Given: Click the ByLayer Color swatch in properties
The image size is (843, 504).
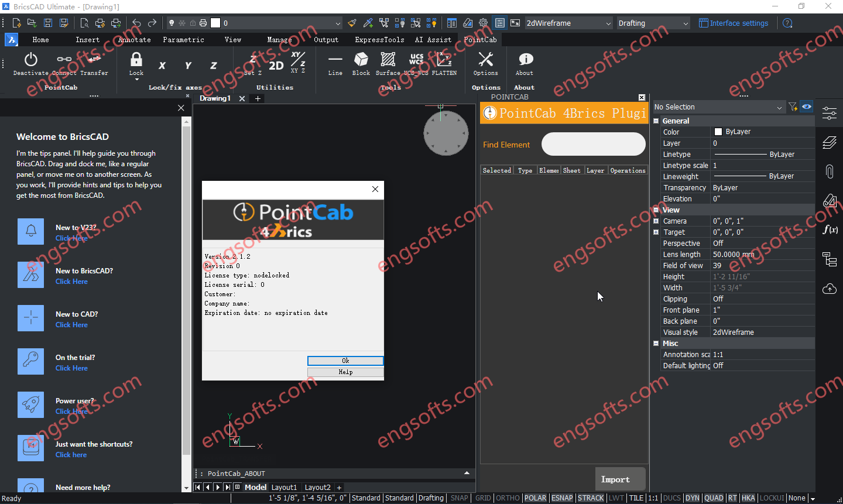Looking at the screenshot, I should point(718,132).
